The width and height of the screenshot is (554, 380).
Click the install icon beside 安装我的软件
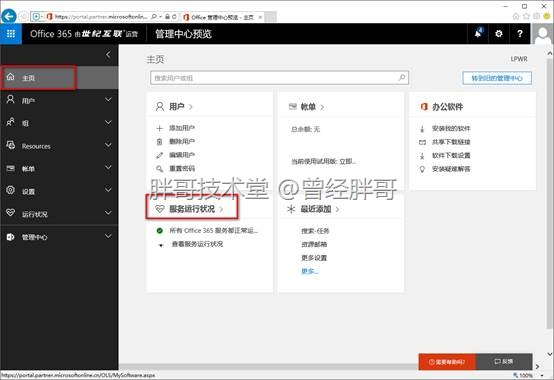(x=422, y=129)
